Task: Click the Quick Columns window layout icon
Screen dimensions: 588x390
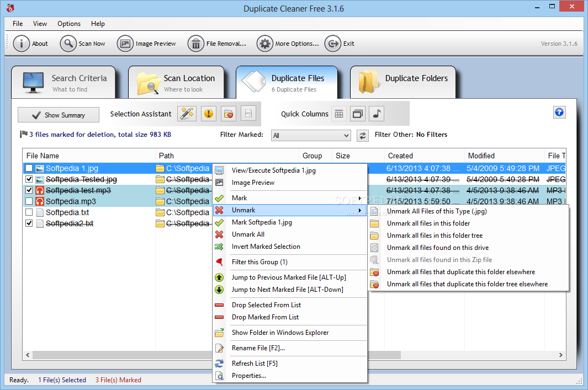Action: point(358,114)
